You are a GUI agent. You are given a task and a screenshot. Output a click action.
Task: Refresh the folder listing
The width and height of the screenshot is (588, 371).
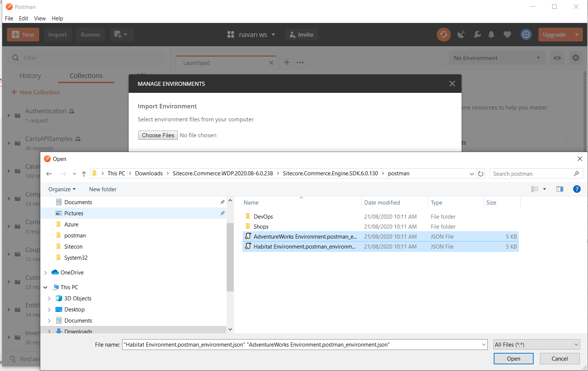[x=481, y=173]
